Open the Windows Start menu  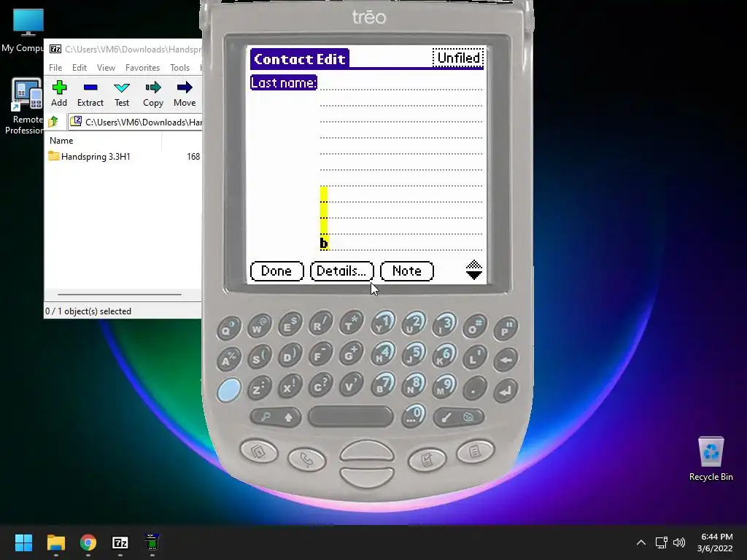pos(23,542)
